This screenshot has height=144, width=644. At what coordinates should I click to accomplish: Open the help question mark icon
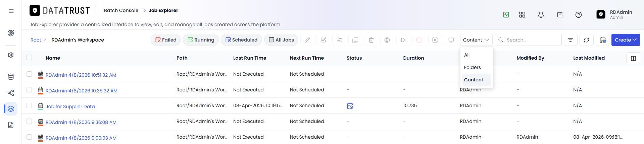579,15
